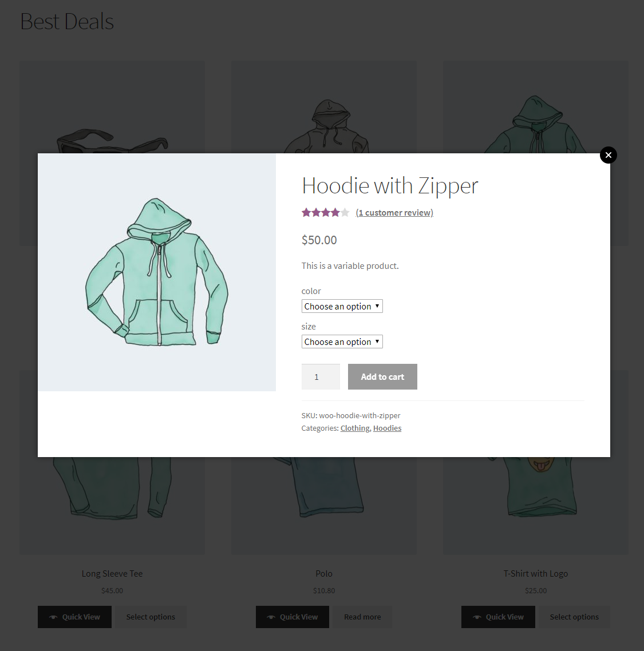The image size is (644, 651).
Task: Click the eye icon on T-Shirt with Logo's Quick View
Action: pos(476,617)
